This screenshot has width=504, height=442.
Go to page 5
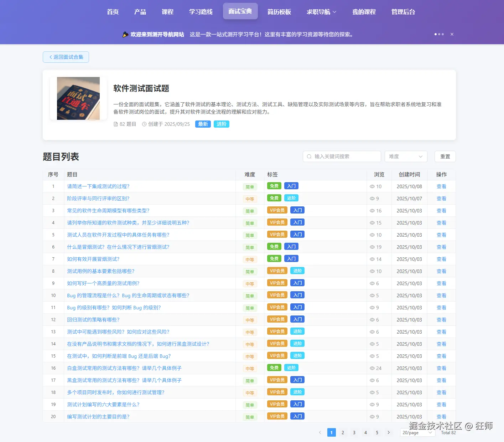377,432
